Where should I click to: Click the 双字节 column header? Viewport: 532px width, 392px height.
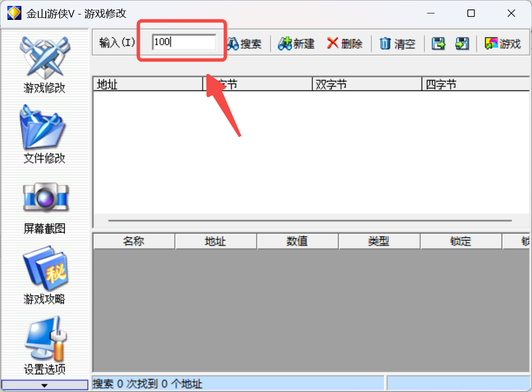tap(367, 84)
